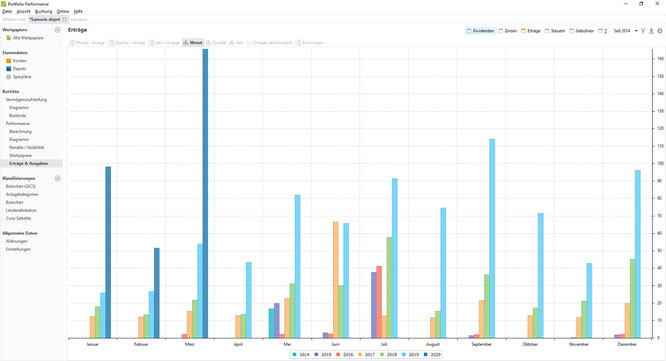This screenshot has width=666, height=361.
Task: Click the export icon in top toolbar
Action: pyautogui.click(x=651, y=31)
